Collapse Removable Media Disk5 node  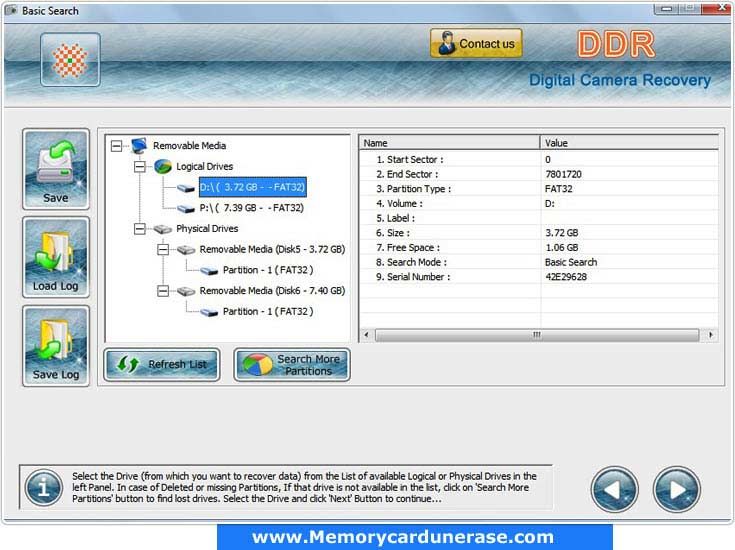click(163, 249)
